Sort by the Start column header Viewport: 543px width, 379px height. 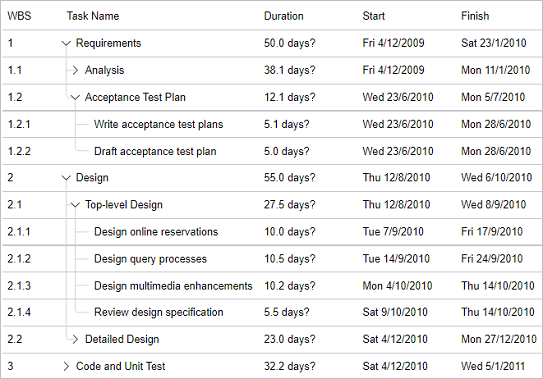pyautogui.click(x=374, y=16)
